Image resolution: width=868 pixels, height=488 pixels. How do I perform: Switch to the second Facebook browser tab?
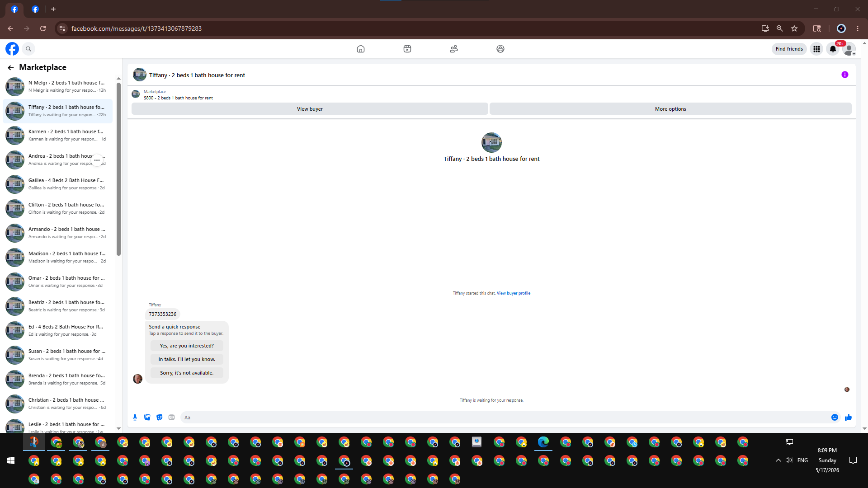pyautogui.click(x=35, y=9)
